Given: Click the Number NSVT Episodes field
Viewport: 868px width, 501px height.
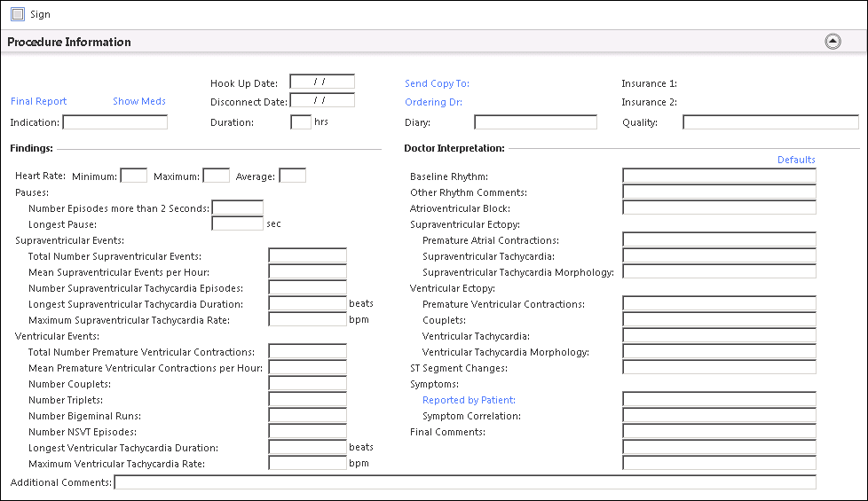Looking at the screenshot, I should coord(308,431).
